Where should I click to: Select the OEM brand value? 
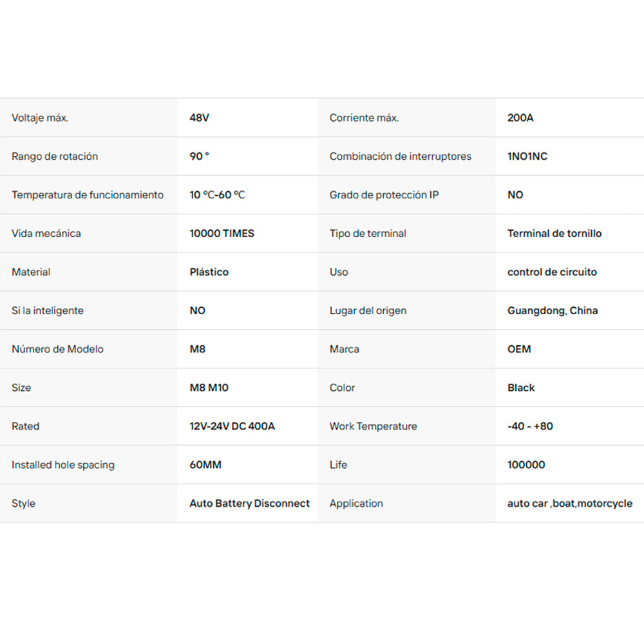tap(518, 349)
